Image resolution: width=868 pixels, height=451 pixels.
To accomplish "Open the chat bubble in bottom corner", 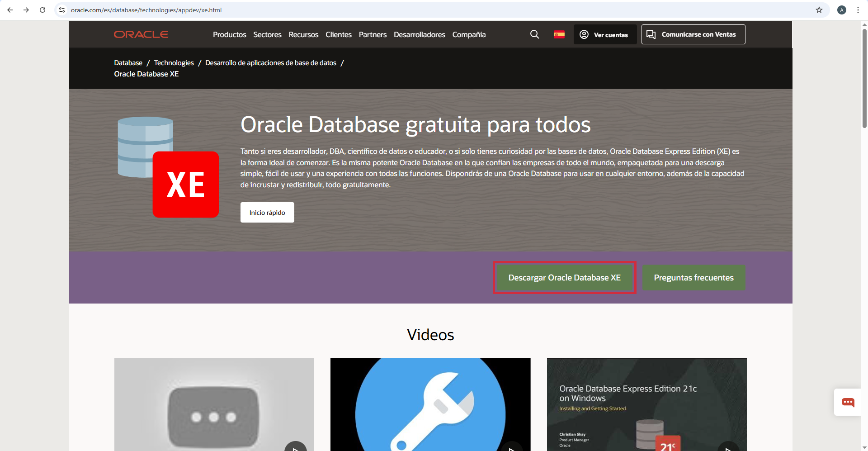I will [848, 402].
